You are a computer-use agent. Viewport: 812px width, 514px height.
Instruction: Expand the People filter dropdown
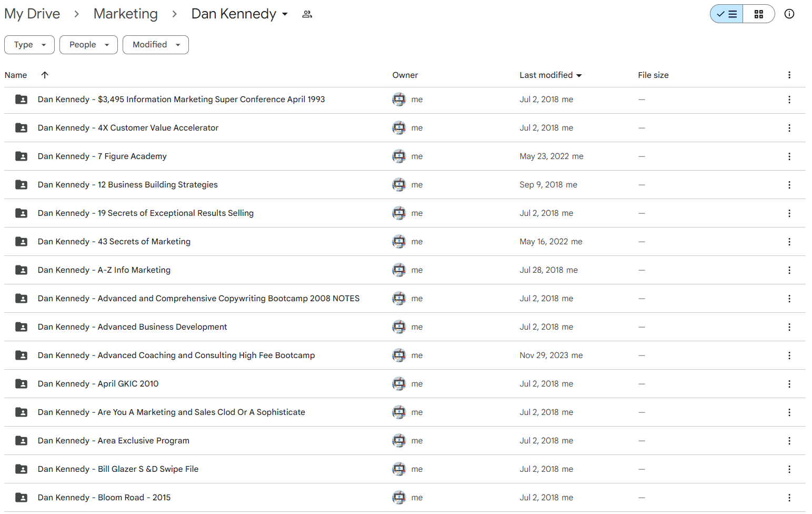[88, 45]
